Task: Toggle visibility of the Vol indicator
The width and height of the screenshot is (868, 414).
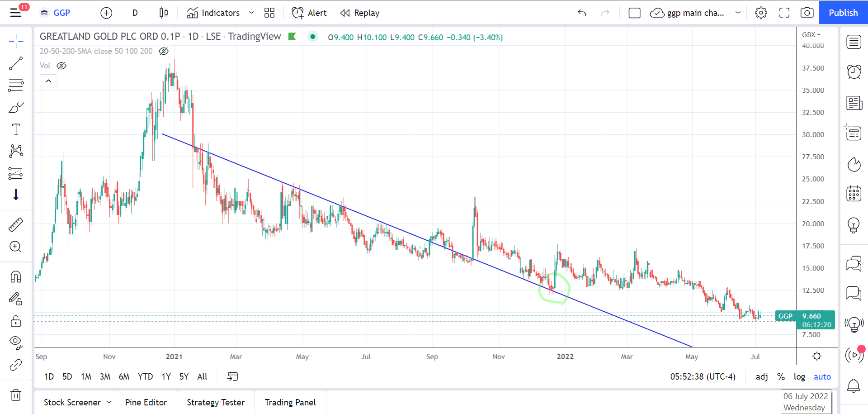Action: coord(61,66)
